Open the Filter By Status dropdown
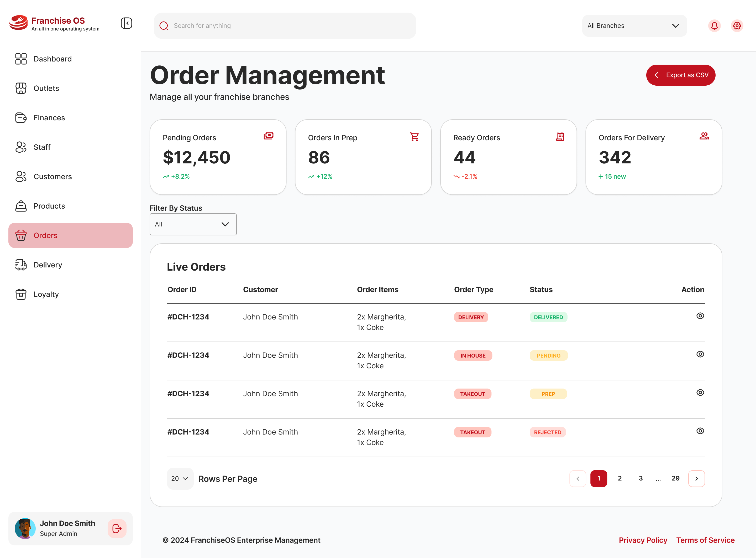 (193, 224)
